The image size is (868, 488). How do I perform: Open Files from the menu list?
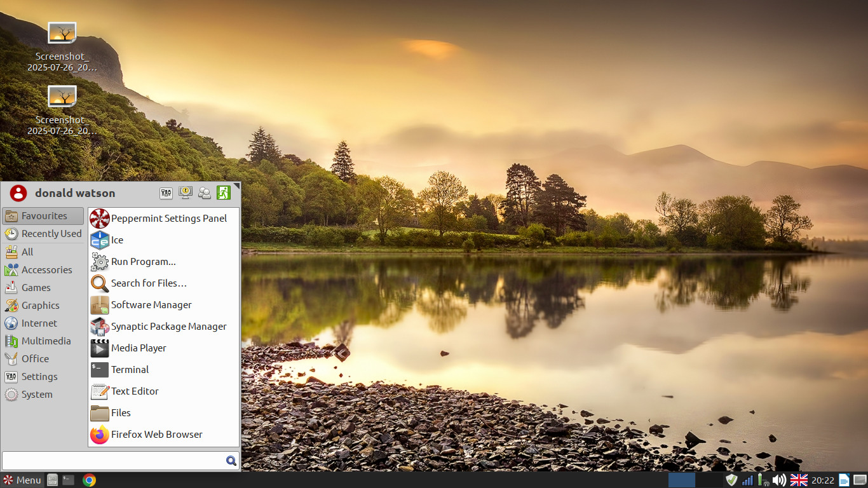tap(164, 413)
